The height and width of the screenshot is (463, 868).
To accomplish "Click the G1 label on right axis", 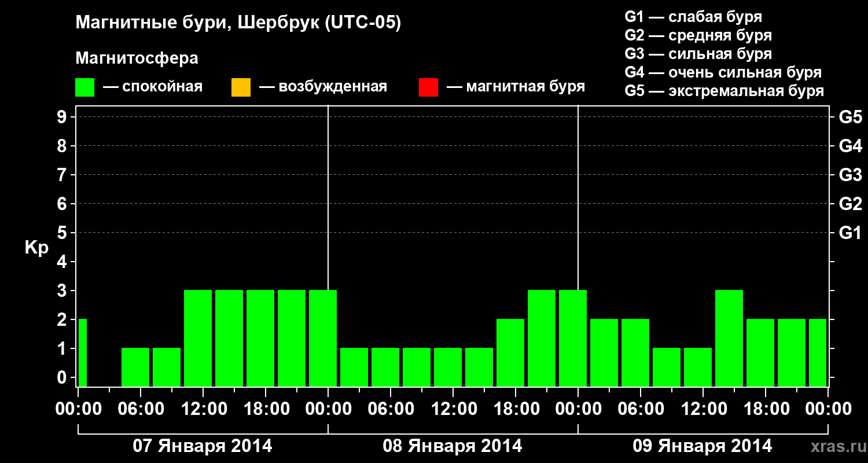I will 851,233.
